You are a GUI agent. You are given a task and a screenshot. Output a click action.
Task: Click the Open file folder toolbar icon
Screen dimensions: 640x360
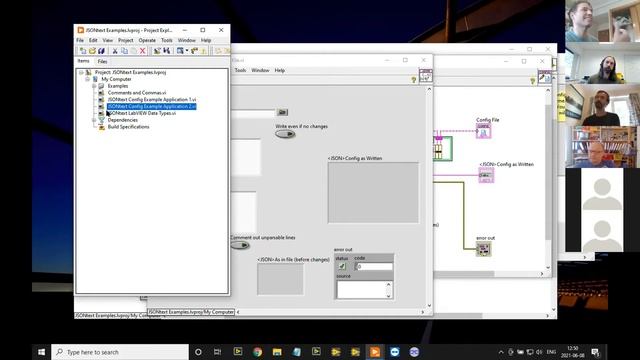click(92, 51)
